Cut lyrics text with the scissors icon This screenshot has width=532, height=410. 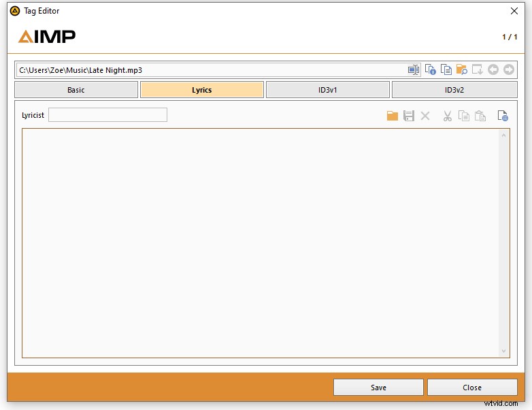[448, 116]
